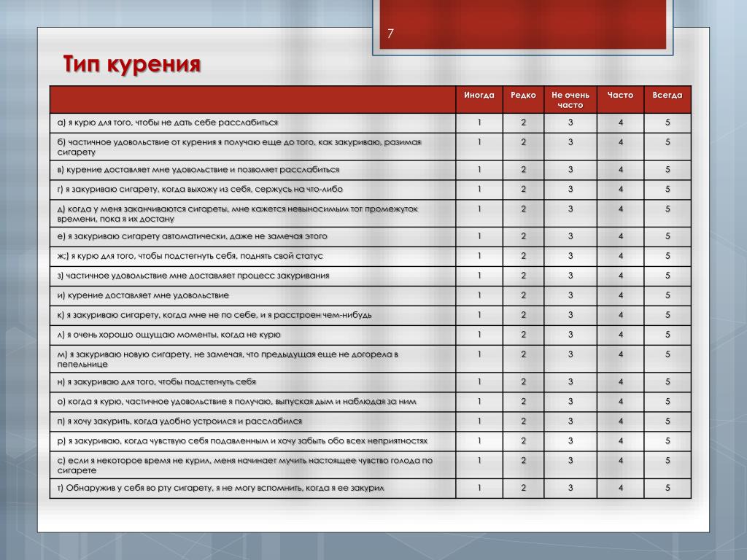
Task: Click the slide number 7
Action: click(390, 34)
